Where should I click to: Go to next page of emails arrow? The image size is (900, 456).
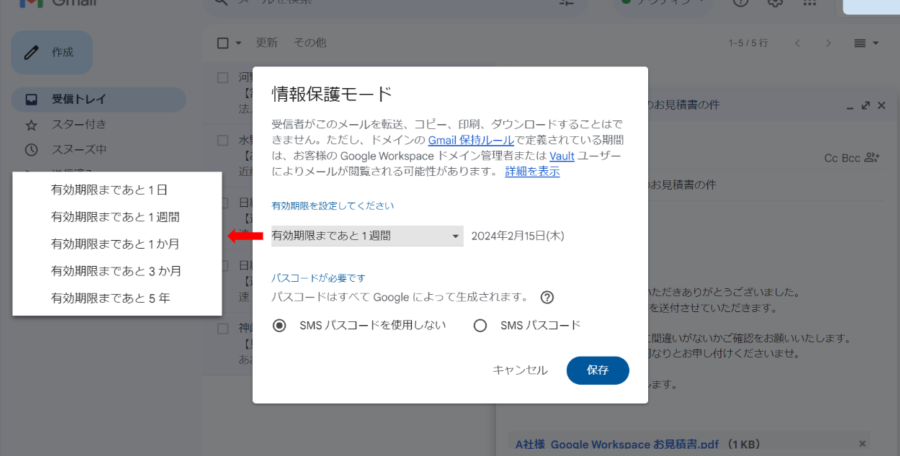click(x=825, y=43)
